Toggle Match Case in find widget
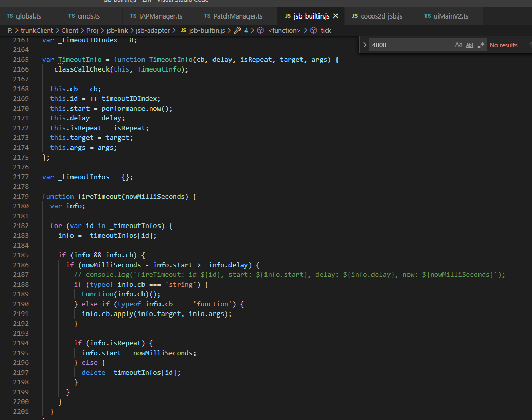The width and height of the screenshot is (532, 420). [x=458, y=45]
